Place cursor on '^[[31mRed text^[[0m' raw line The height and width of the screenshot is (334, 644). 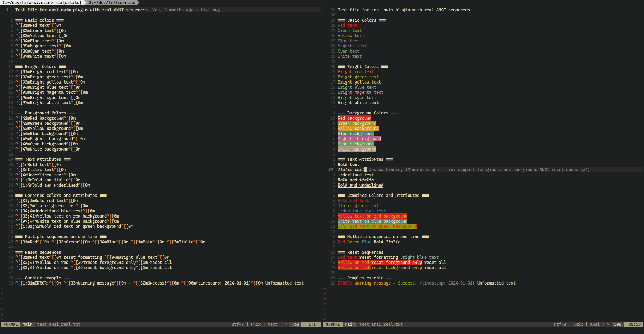point(38,25)
